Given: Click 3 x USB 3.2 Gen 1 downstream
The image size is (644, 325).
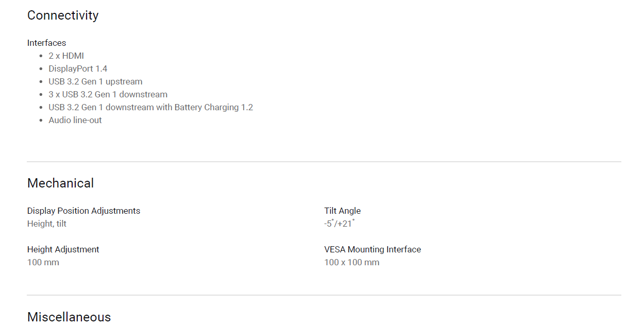Looking at the screenshot, I should pyautogui.click(x=108, y=94).
